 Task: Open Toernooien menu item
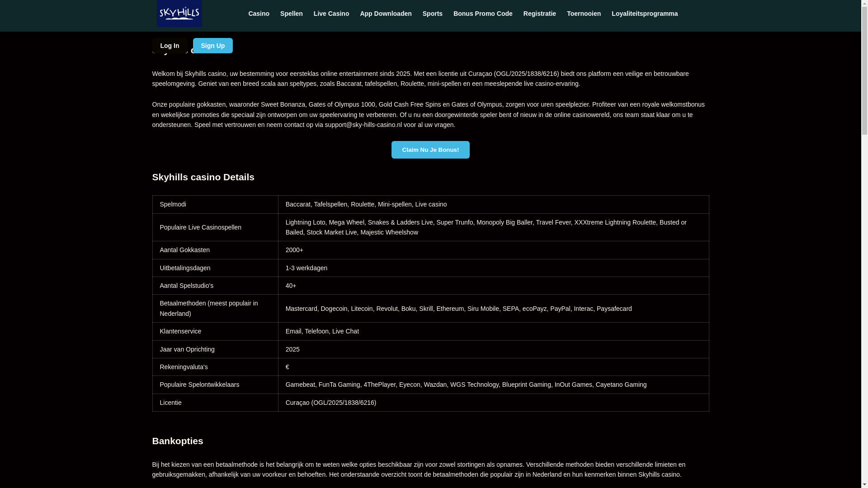(x=584, y=14)
